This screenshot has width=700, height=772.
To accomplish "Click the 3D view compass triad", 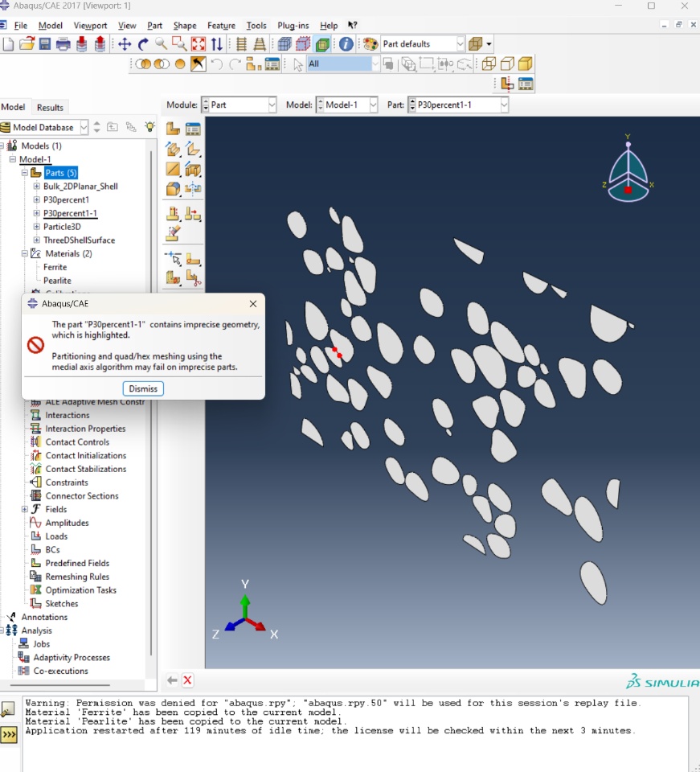I will [x=628, y=170].
